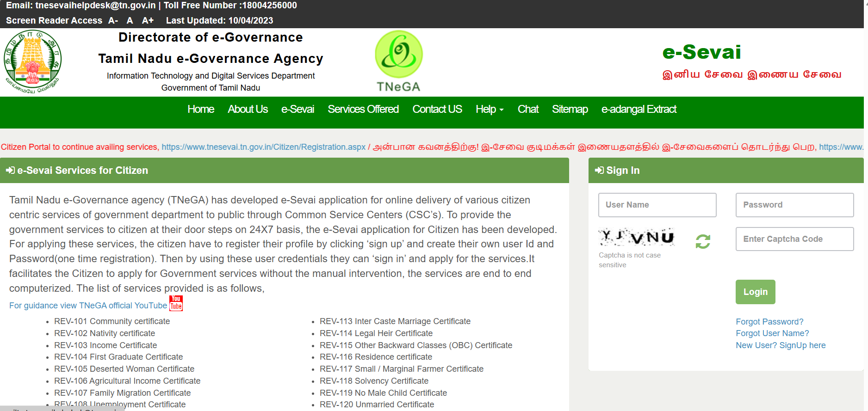This screenshot has width=868, height=411.
Task: Focus the User Name field
Action: click(657, 205)
